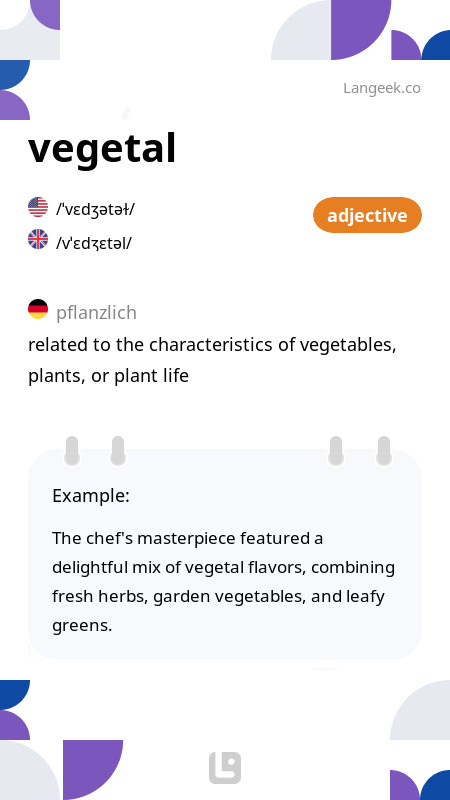Click the second left notepad ring

click(x=118, y=451)
